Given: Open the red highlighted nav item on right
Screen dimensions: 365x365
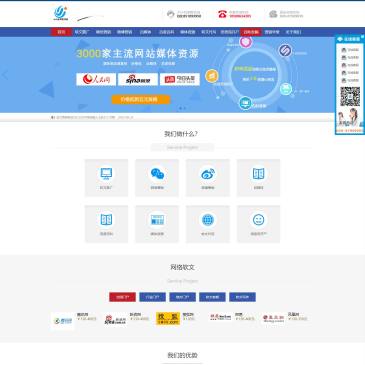Looking at the screenshot, I should (x=251, y=32).
